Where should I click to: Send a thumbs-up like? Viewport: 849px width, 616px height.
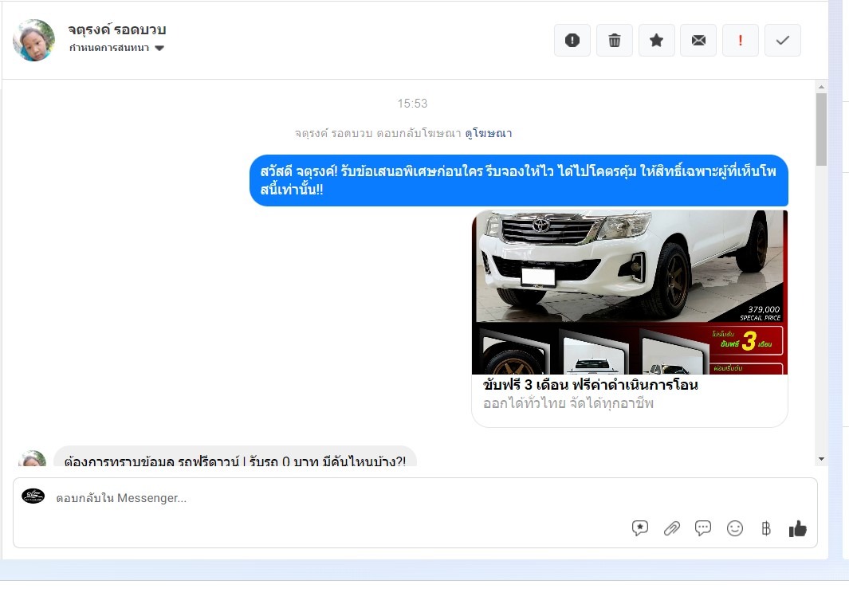click(x=797, y=528)
